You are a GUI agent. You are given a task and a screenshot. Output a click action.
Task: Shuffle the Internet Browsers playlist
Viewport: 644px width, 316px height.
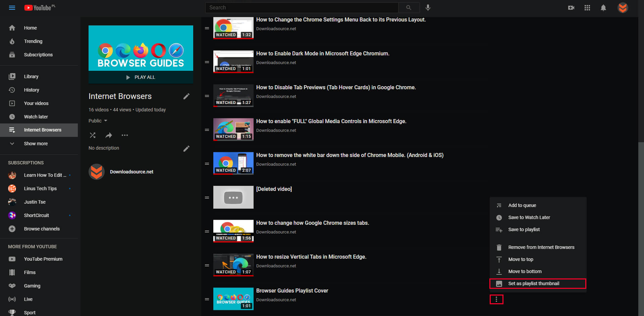tap(93, 135)
